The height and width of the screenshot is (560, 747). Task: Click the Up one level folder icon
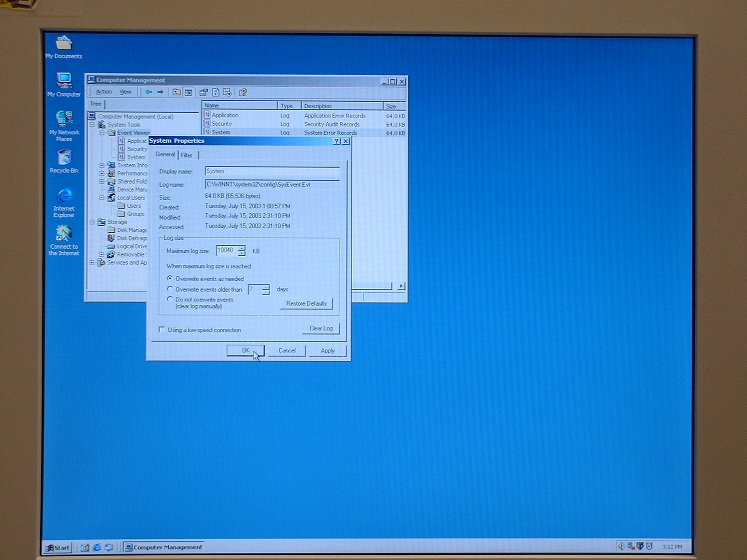[x=176, y=92]
